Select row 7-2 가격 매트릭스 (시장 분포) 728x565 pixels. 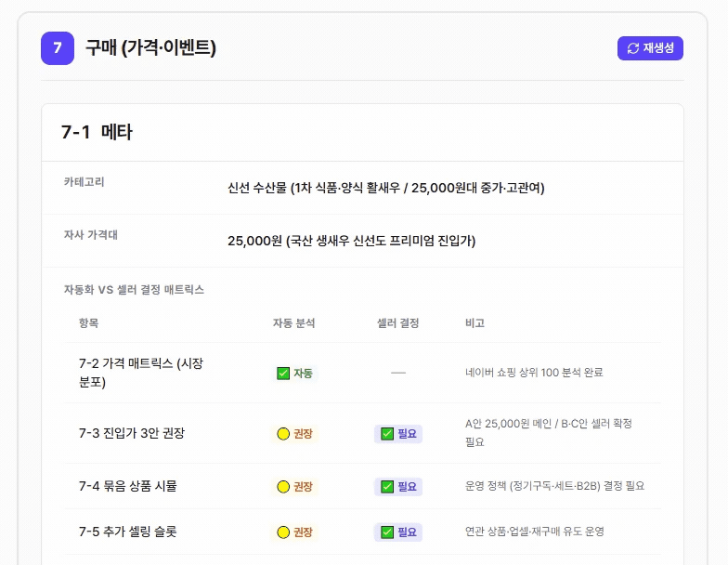362,373
